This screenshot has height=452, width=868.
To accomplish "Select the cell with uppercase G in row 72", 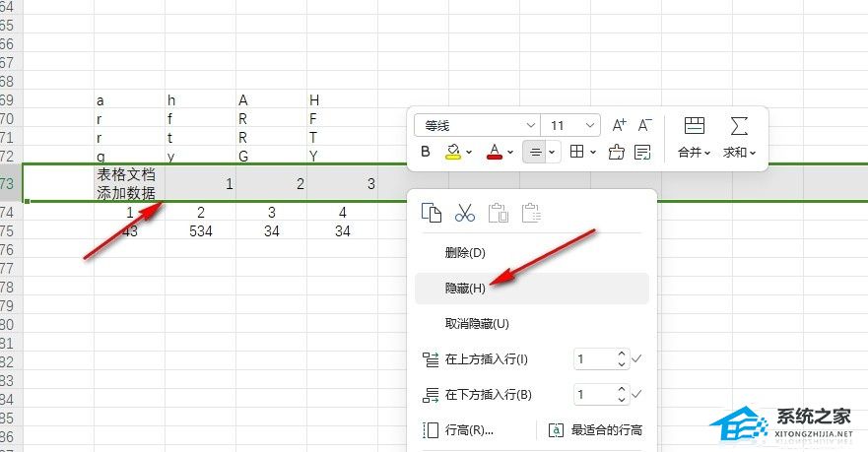I will (x=271, y=156).
